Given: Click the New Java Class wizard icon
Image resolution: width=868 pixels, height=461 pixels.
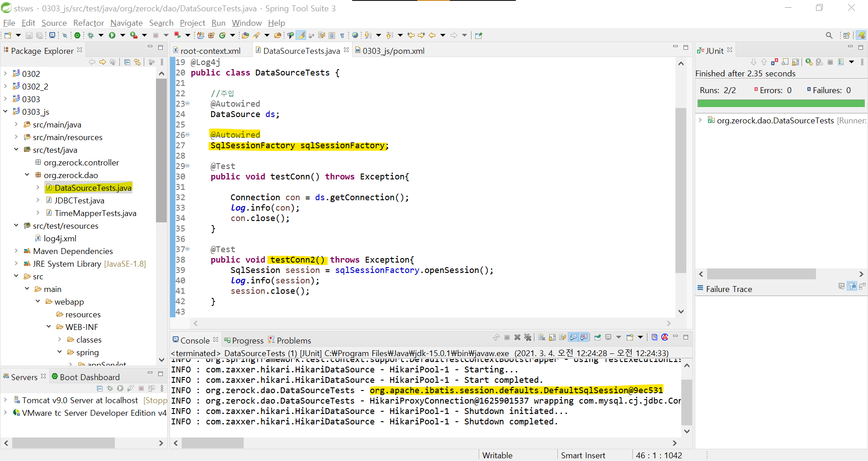Looking at the screenshot, I should pyautogui.click(x=222, y=35).
